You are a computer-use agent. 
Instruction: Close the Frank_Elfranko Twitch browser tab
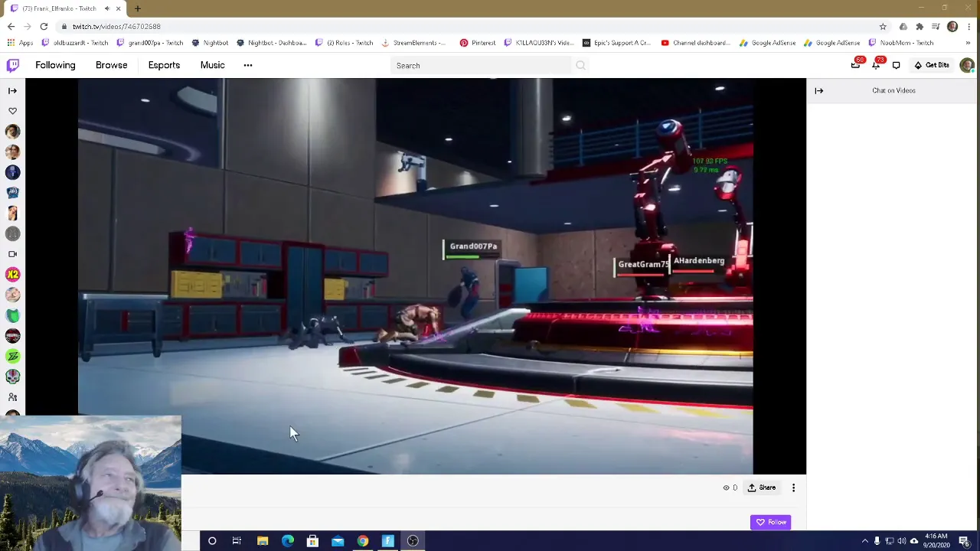119,8
